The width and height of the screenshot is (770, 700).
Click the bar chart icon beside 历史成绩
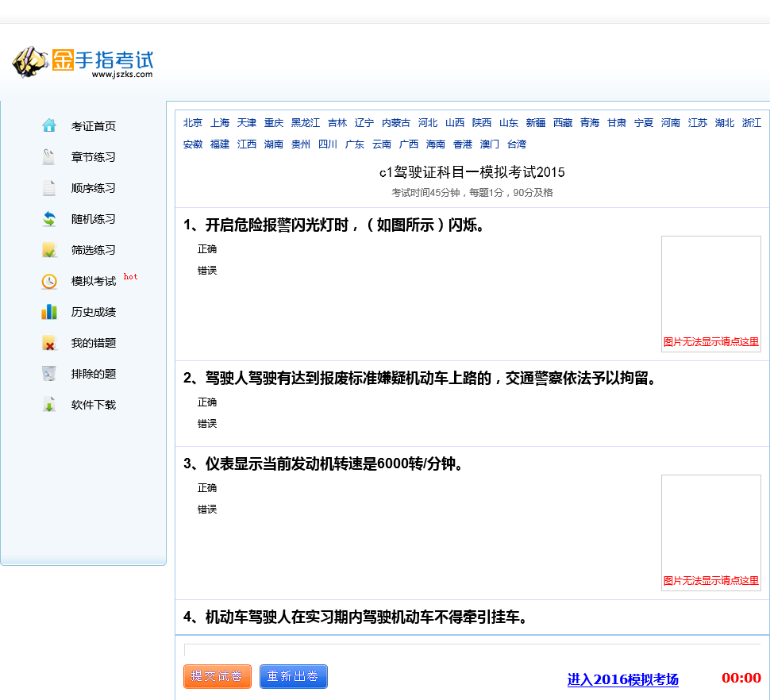(49, 312)
